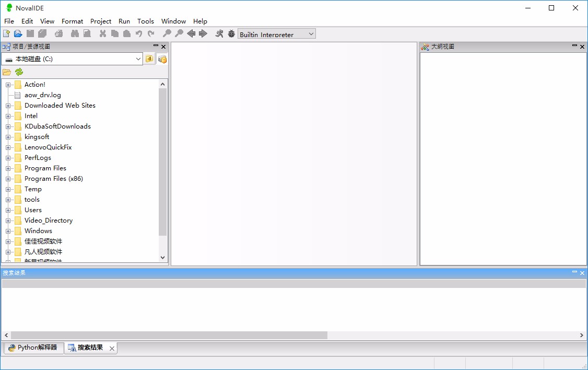Select the Program Files (x86) folder

[x=54, y=179]
